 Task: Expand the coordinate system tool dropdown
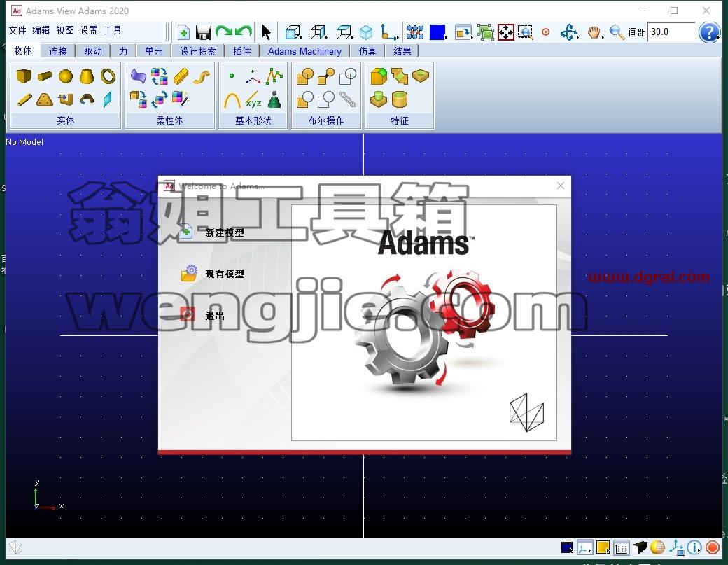point(389,32)
